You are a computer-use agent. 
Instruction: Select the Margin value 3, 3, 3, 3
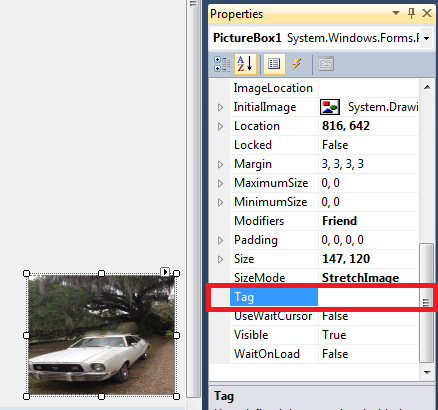click(x=343, y=164)
